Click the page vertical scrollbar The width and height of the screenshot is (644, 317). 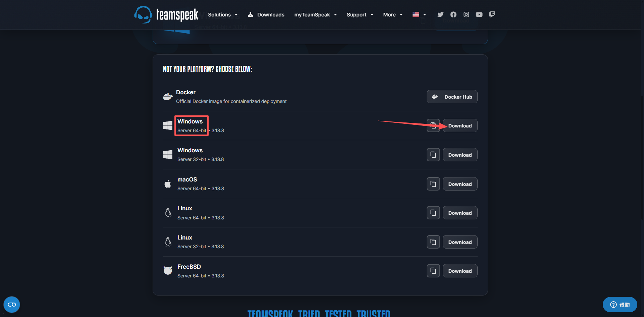point(642,158)
